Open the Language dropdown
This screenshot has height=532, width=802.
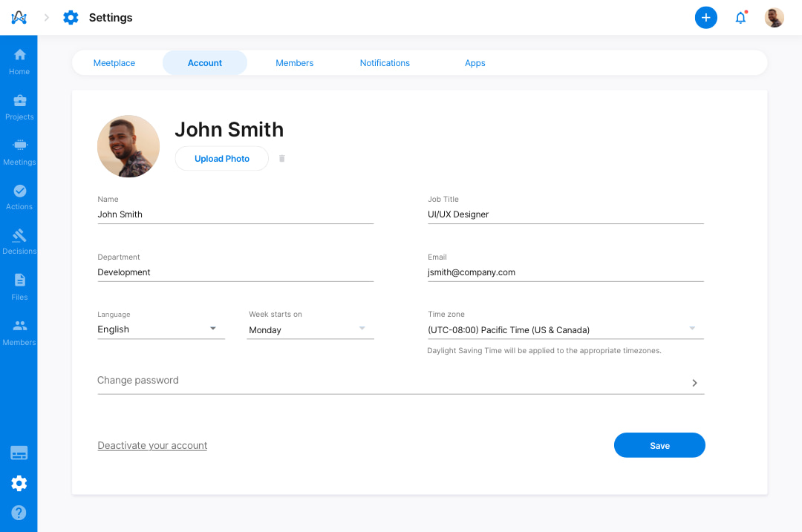161,329
